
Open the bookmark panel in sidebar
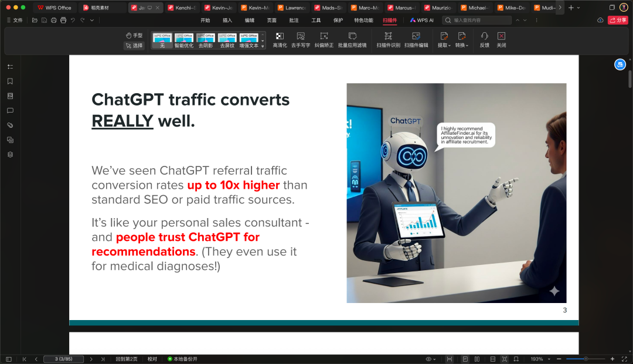point(10,81)
